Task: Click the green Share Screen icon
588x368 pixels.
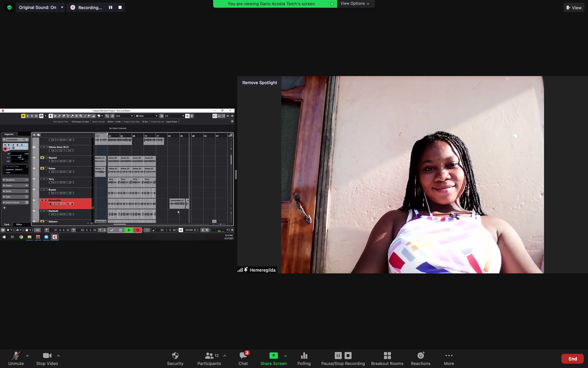Action: [x=273, y=355]
